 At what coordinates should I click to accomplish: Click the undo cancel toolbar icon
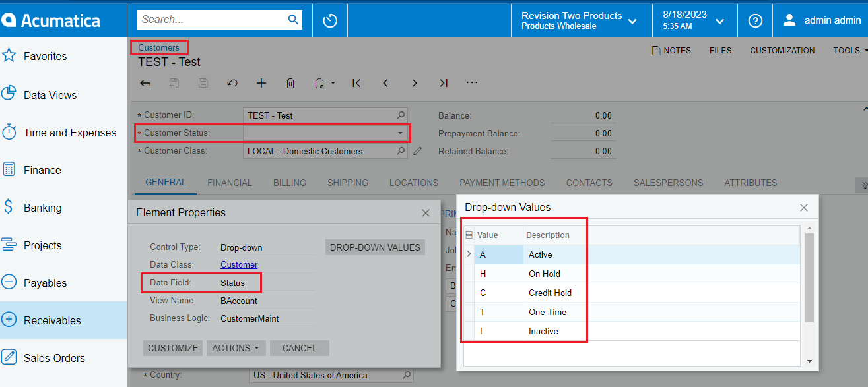coord(232,83)
